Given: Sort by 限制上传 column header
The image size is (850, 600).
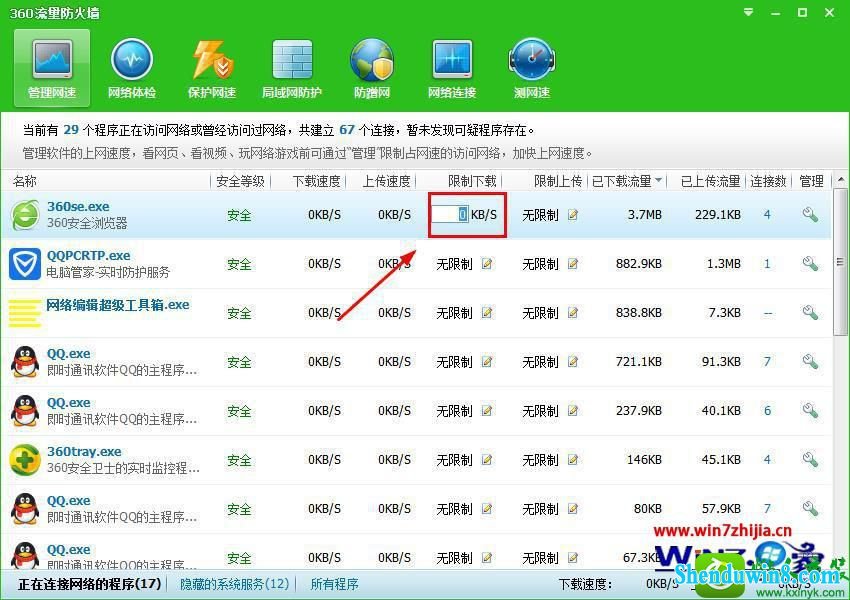Looking at the screenshot, I should [558, 181].
